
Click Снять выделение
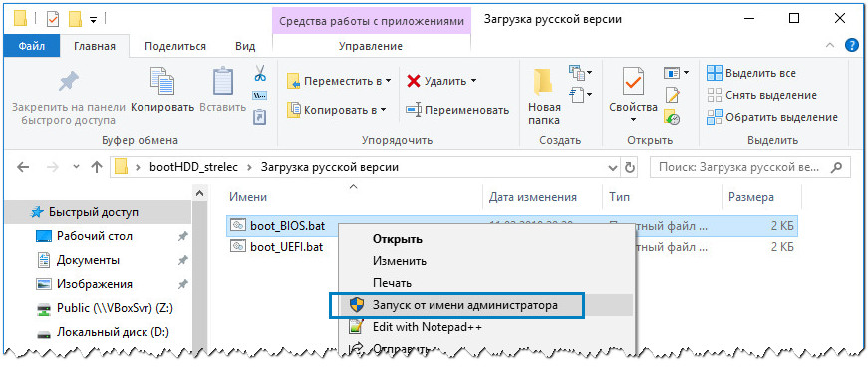click(761, 96)
